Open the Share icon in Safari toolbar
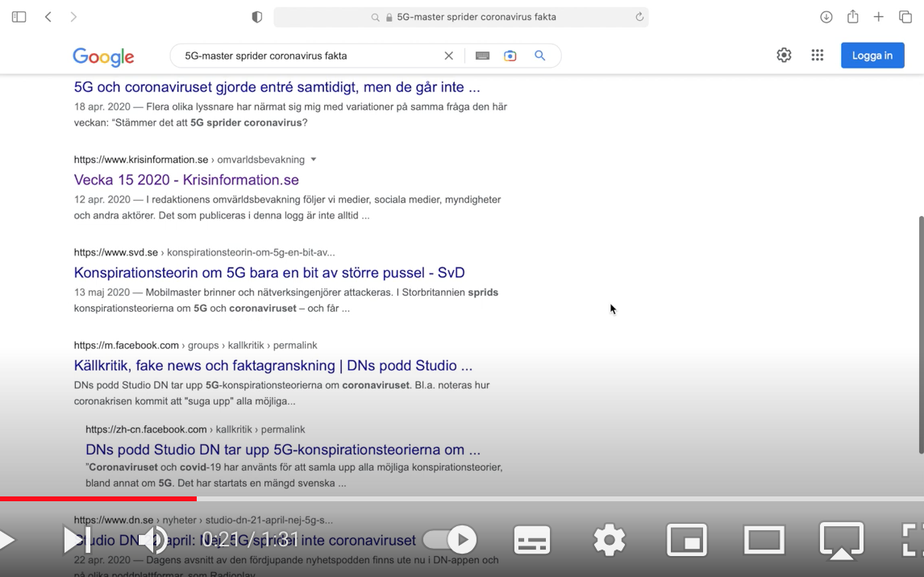Screen dimensions: 924x577 tap(853, 16)
